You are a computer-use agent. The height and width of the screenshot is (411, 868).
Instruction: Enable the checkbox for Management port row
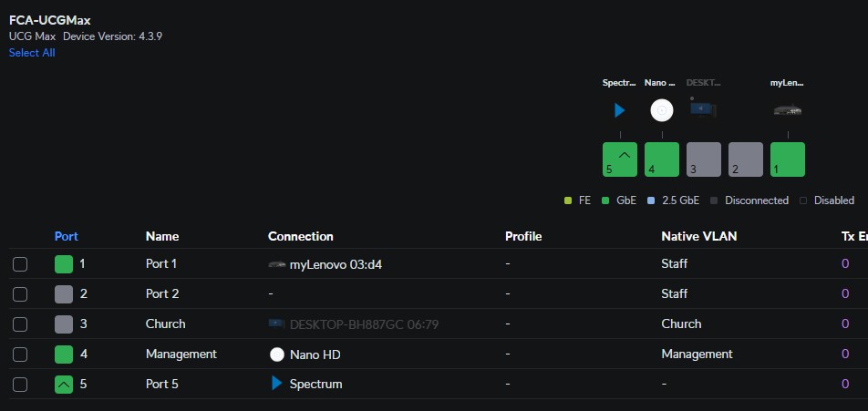coord(20,354)
